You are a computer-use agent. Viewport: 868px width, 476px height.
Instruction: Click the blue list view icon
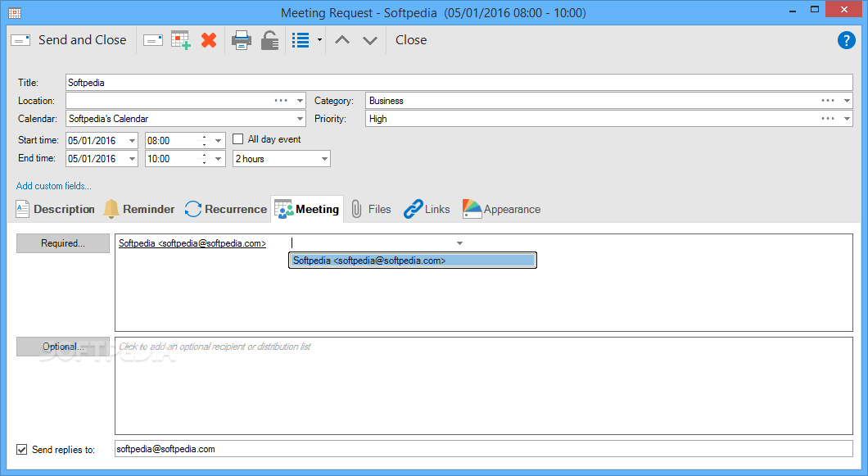tap(301, 40)
